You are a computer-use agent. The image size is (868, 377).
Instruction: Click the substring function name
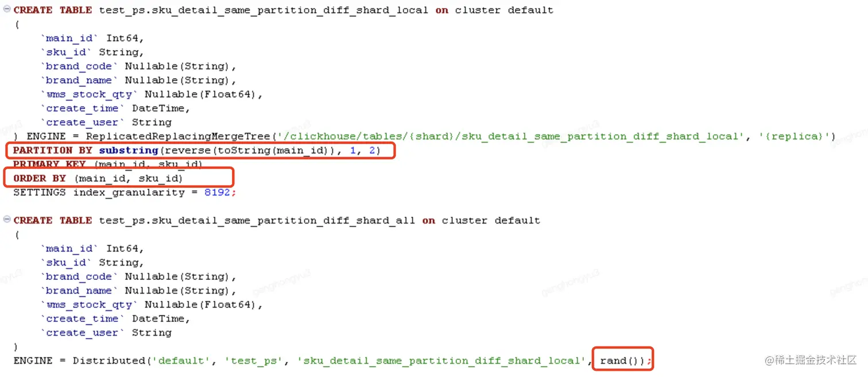[x=129, y=151]
